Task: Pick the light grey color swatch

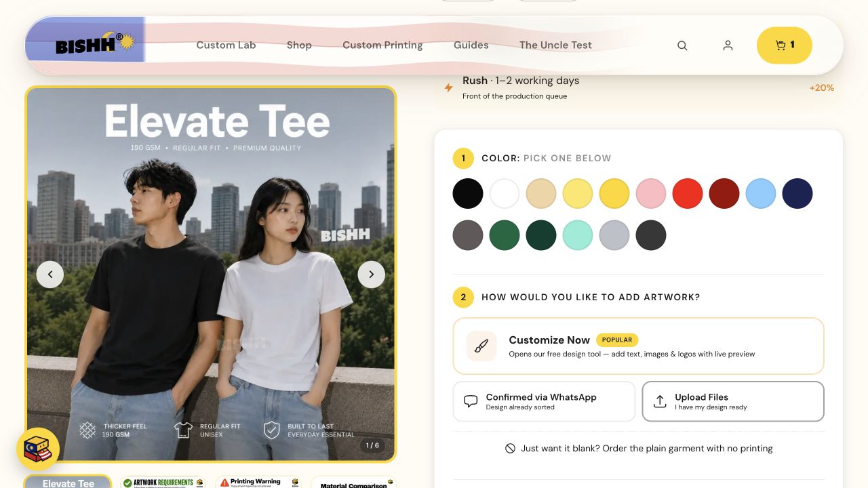Action: tap(614, 235)
